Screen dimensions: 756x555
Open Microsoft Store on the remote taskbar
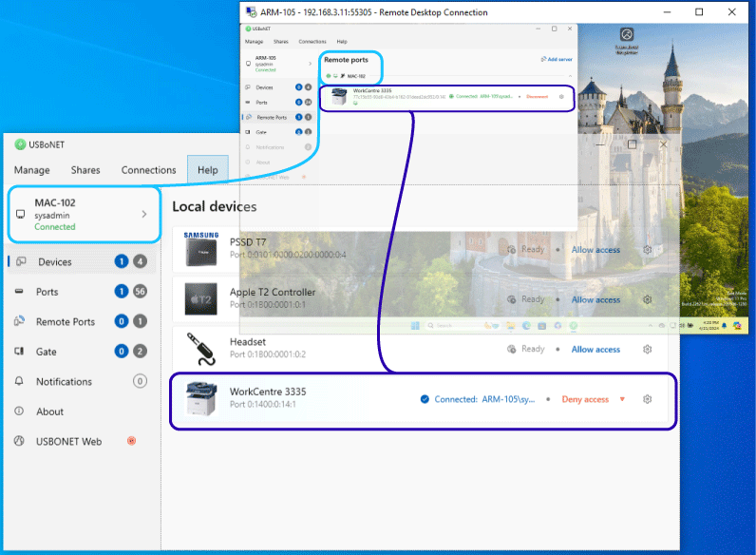click(x=542, y=326)
